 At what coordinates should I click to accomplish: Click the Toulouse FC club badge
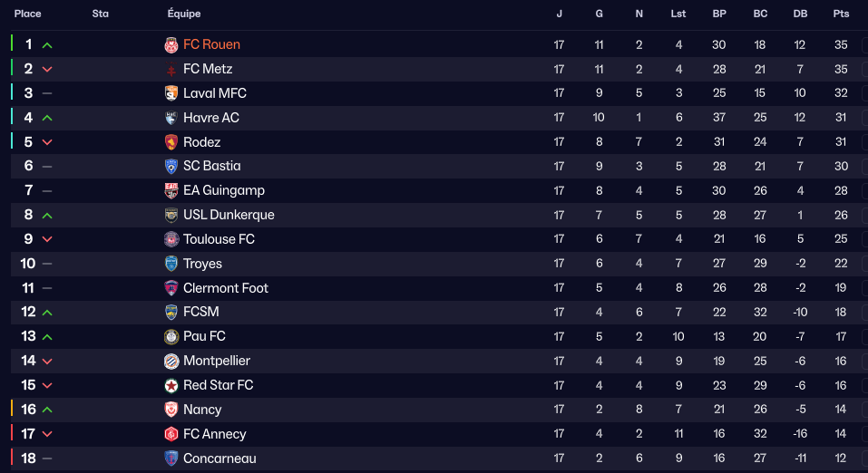pos(171,239)
